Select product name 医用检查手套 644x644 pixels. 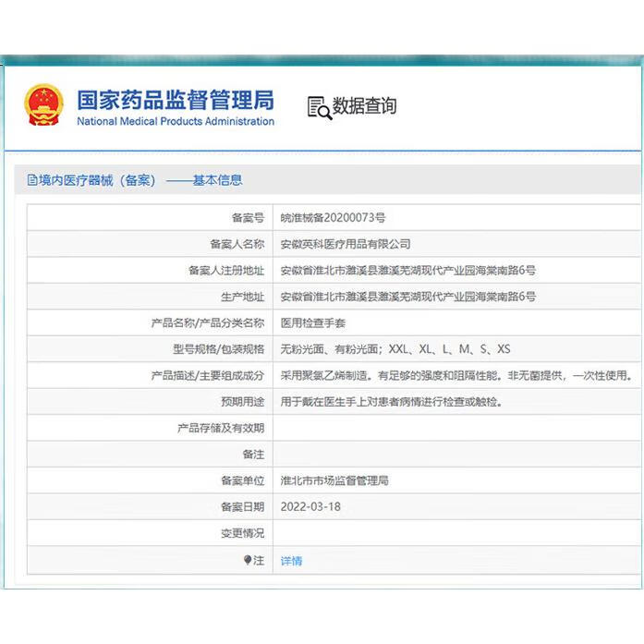(x=313, y=322)
